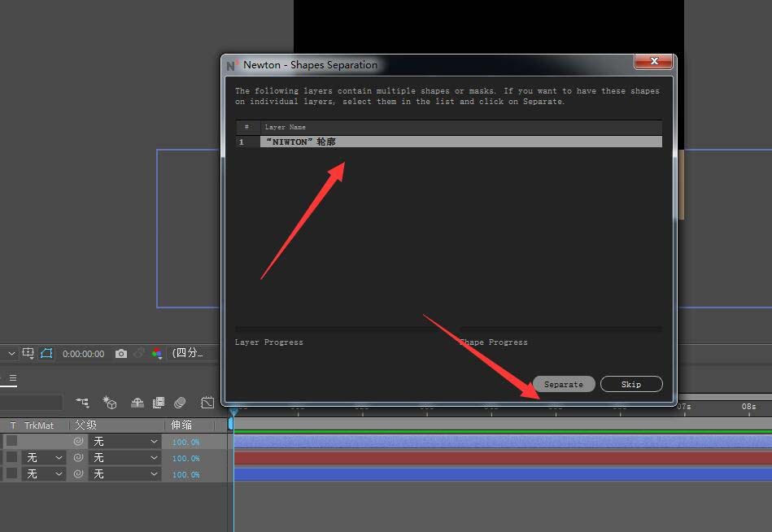Click the Shape Progress bar
This screenshot has height=532, width=772.
(560, 329)
